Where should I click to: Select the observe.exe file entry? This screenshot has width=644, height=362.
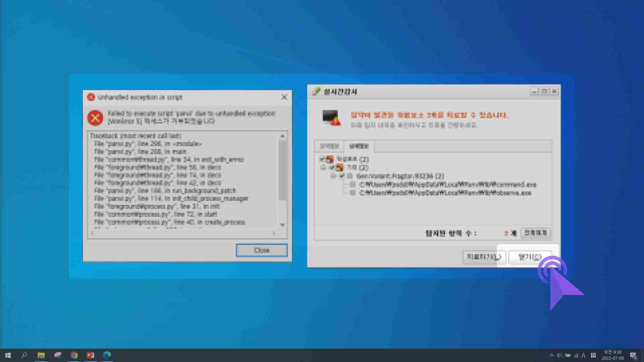(445, 193)
